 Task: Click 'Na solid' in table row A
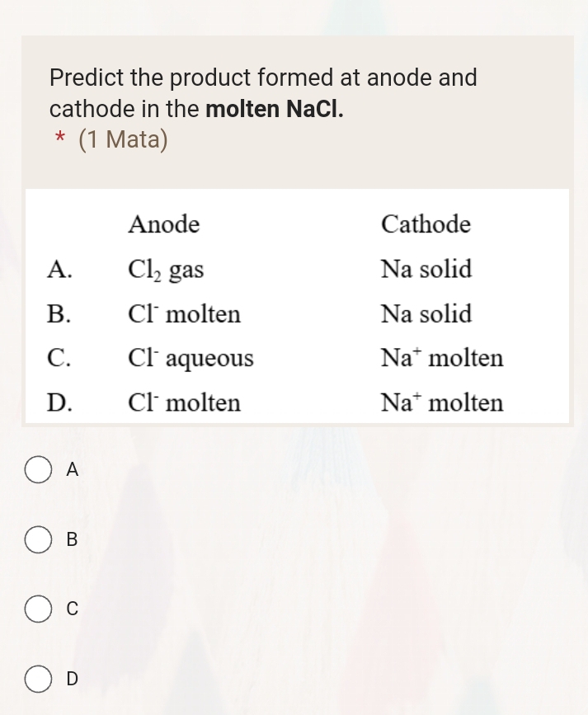[426, 269]
